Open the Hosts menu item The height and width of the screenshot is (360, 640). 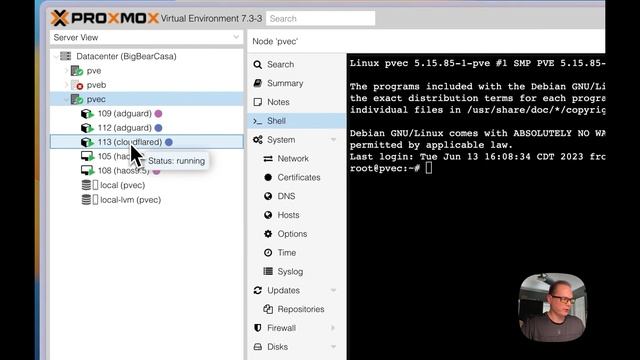[x=297, y=215]
